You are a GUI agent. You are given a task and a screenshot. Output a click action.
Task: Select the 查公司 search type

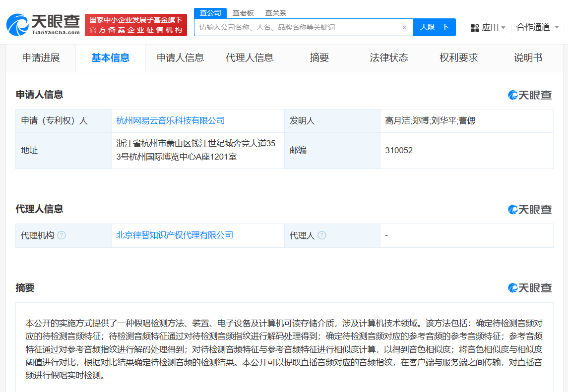tap(210, 13)
